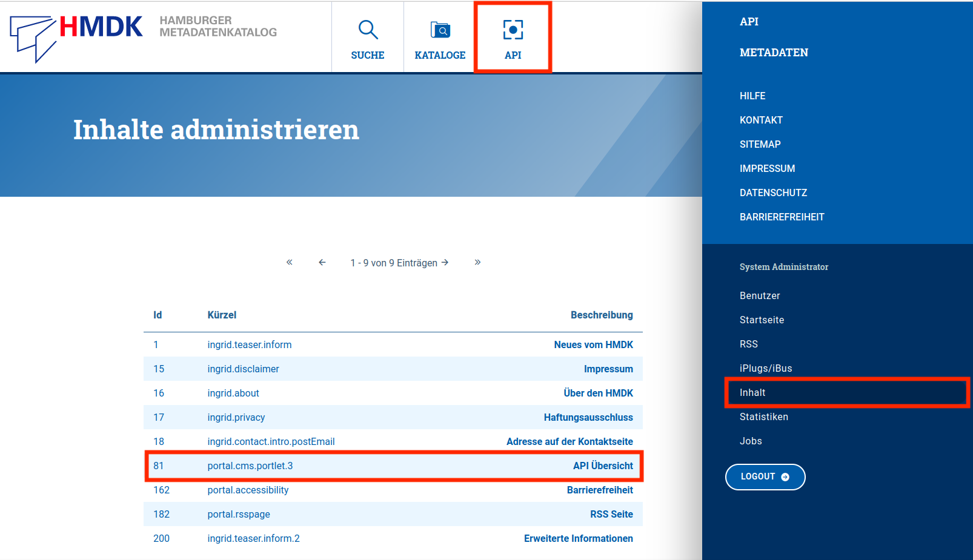Switch to the METADATEN section

[x=774, y=53]
